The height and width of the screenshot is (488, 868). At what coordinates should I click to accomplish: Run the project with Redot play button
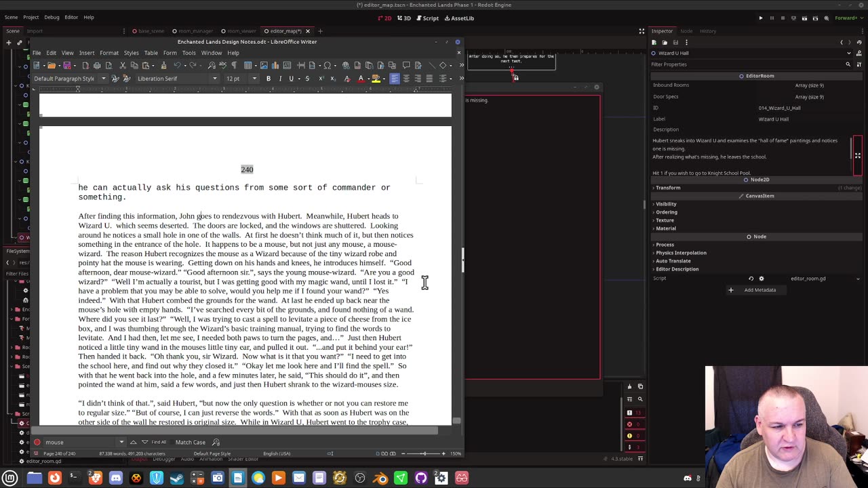pyautogui.click(x=761, y=18)
